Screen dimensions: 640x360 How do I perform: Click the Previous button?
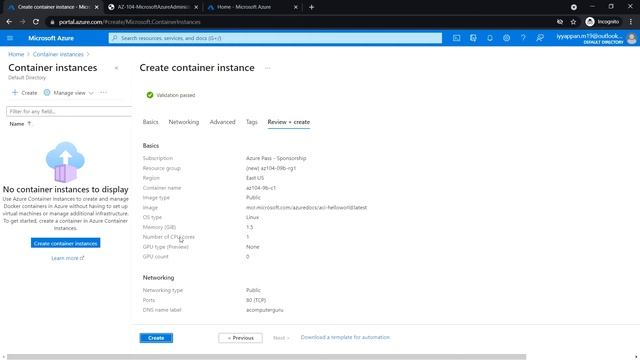(x=240, y=338)
